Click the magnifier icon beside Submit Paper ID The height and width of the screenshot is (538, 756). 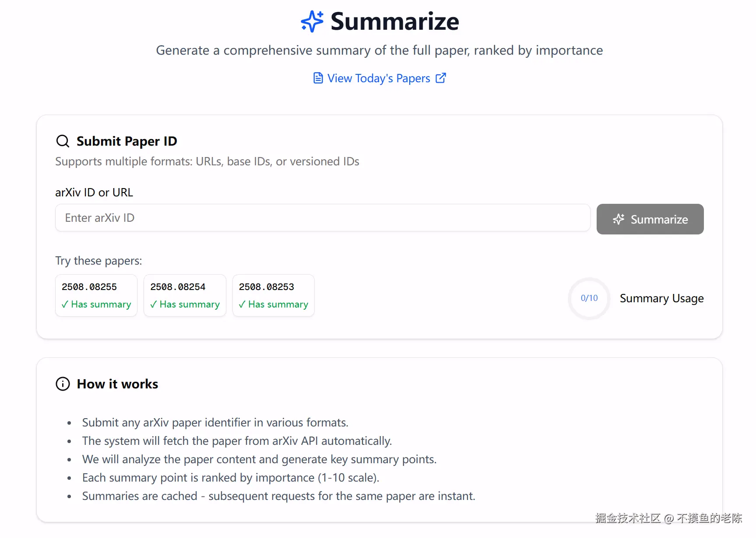click(63, 141)
